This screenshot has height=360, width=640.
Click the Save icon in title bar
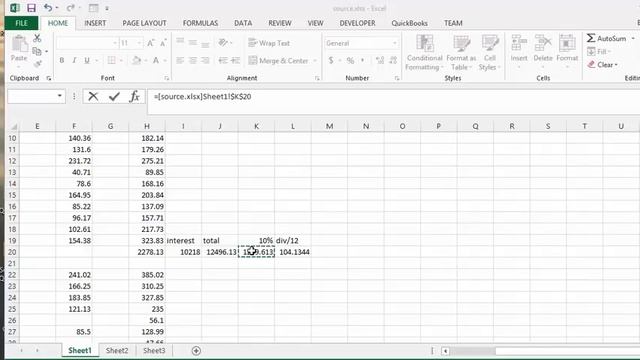coord(31,8)
